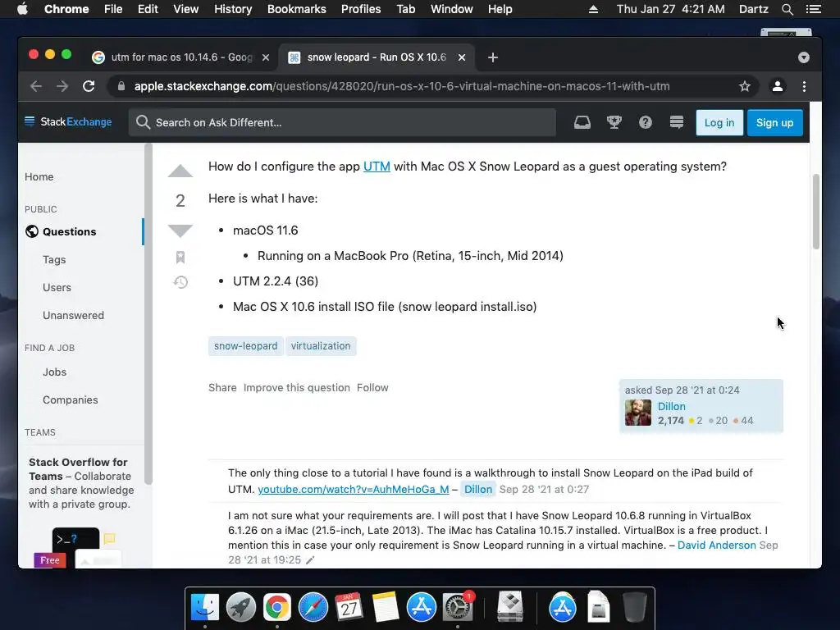Open Notes from the Dock
840x630 pixels.
pyautogui.click(x=385, y=608)
